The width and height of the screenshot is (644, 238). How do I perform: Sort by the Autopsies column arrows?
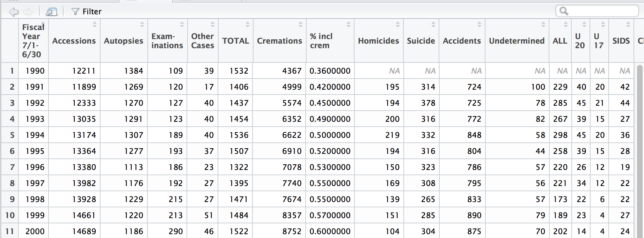click(x=142, y=24)
